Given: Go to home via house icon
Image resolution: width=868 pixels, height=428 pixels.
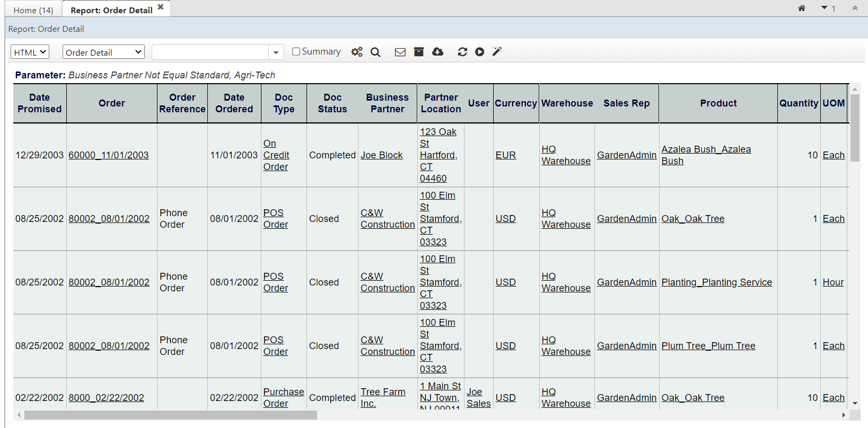Looking at the screenshot, I should pyautogui.click(x=802, y=8).
